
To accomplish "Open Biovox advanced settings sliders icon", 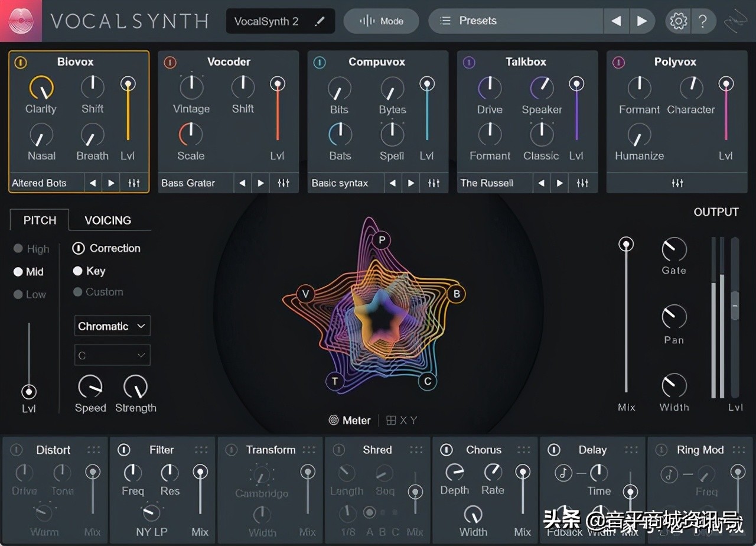I will (x=134, y=183).
